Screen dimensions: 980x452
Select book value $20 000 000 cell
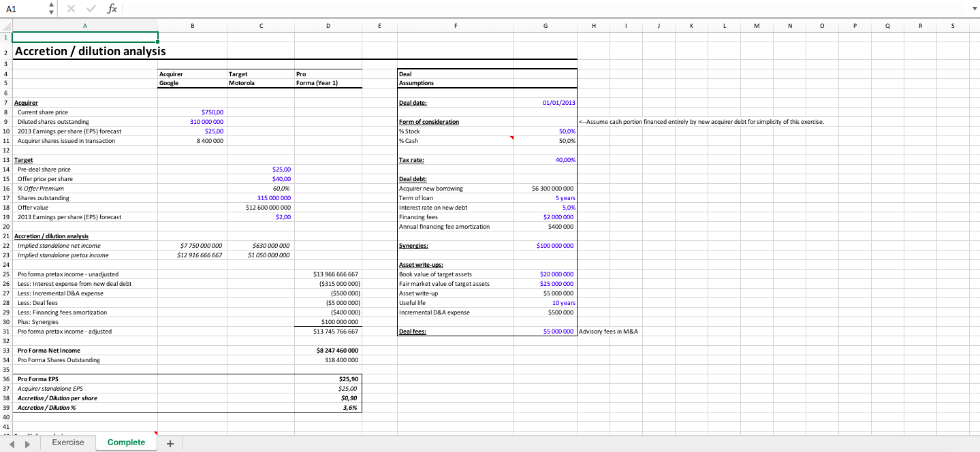coord(545,274)
